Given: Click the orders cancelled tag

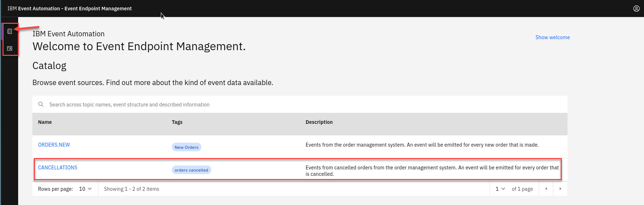Looking at the screenshot, I should [x=191, y=170].
